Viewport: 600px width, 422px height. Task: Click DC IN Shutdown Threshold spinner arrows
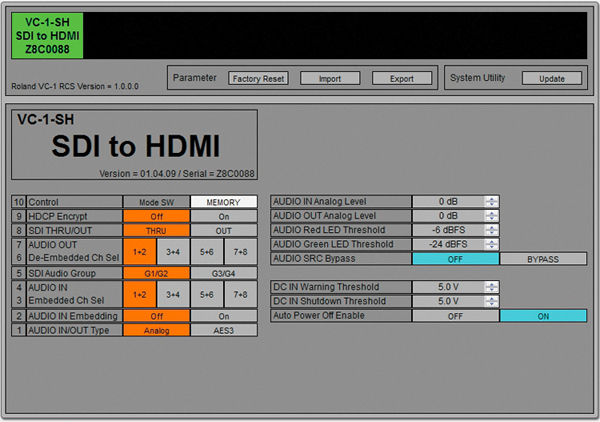(491, 301)
